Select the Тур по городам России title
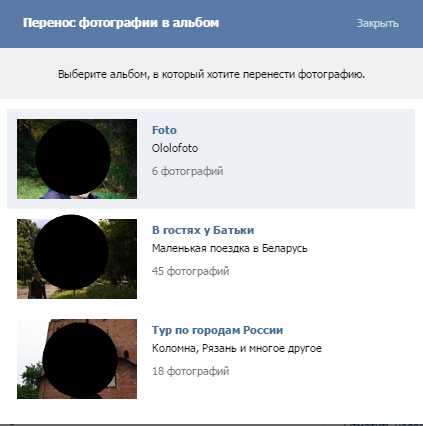The image size is (423, 426). point(217,330)
